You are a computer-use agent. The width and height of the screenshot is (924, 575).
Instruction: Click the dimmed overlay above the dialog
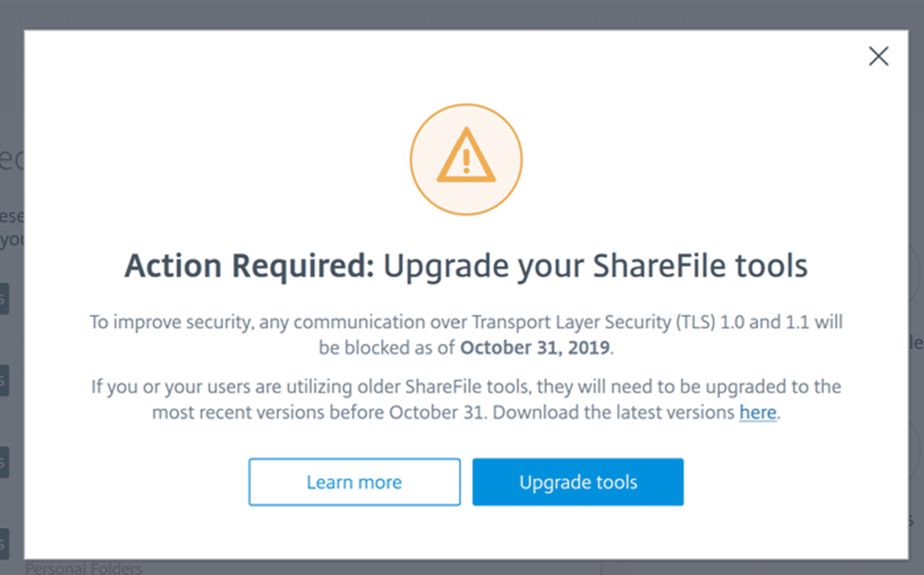pyautogui.click(x=462, y=14)
